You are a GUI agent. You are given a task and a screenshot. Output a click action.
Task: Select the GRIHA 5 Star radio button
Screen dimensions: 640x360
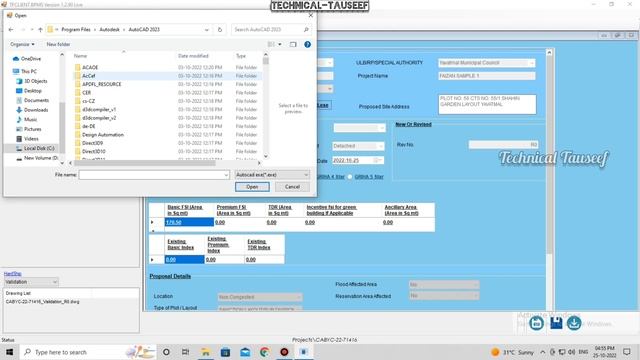(350, 177)
